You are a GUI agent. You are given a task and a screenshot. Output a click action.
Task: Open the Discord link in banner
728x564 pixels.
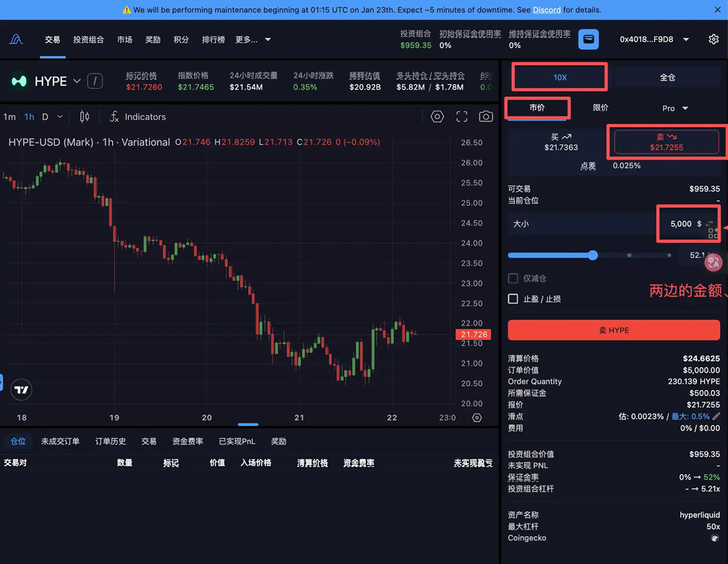pyautogui.click(x=547, y=9)
